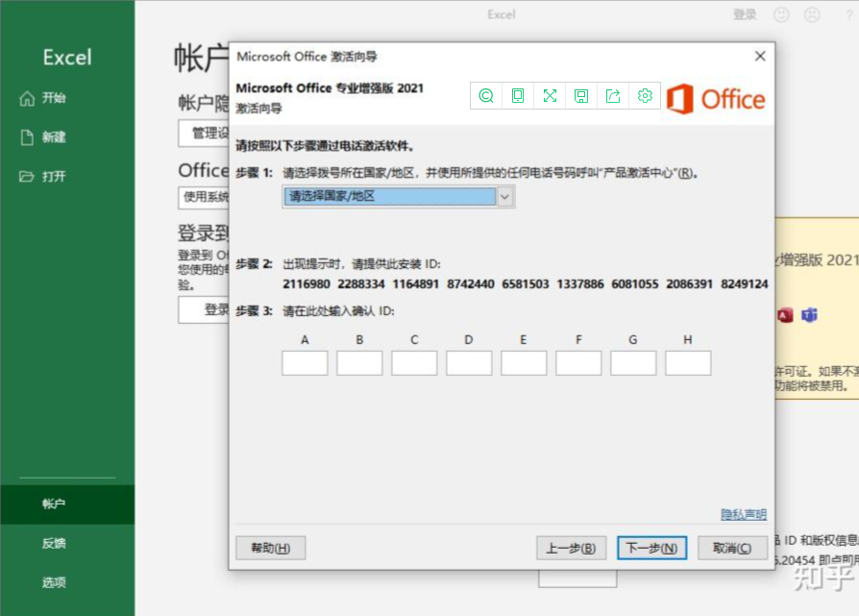Click confirmation ID input box E

coord(524,363)
